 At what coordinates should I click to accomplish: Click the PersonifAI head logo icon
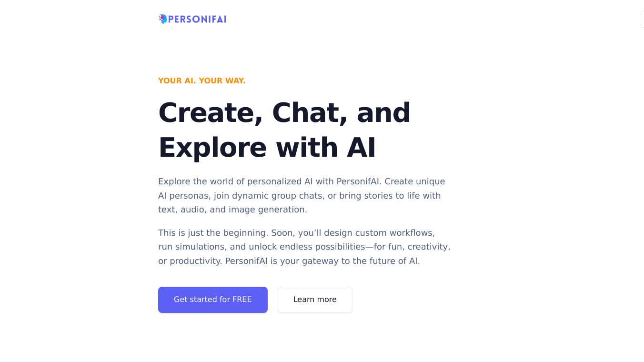click(163, 19)
